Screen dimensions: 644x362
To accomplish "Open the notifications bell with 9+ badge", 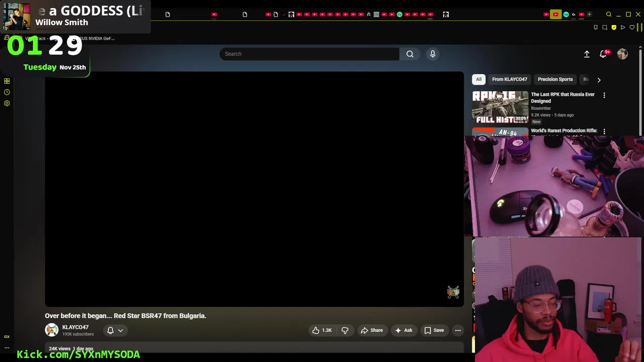I will point(604,53).
